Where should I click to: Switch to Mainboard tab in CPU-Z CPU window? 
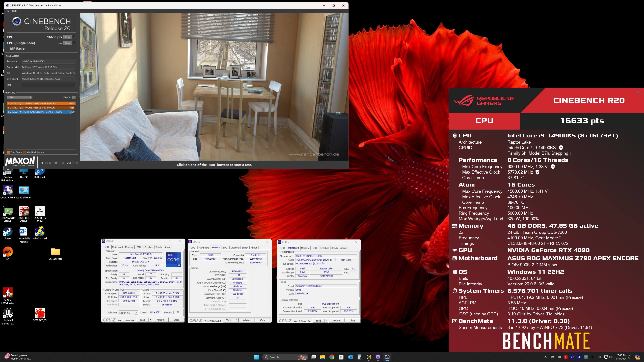(117, 247)
